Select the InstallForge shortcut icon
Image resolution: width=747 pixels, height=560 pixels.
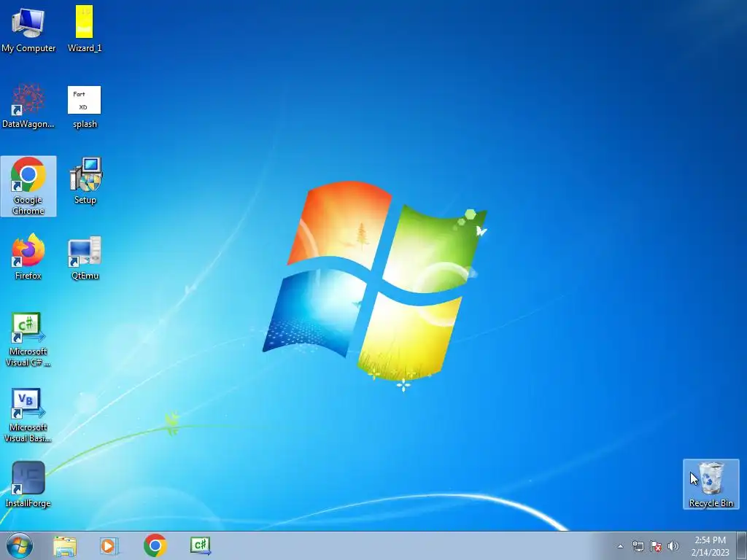(28, 484)
